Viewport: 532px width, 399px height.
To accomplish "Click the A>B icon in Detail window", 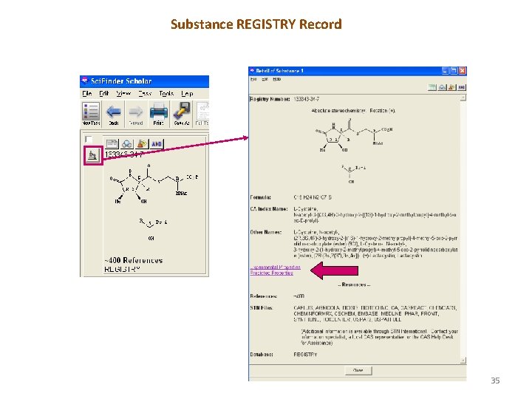I will [x=461, y=87].
